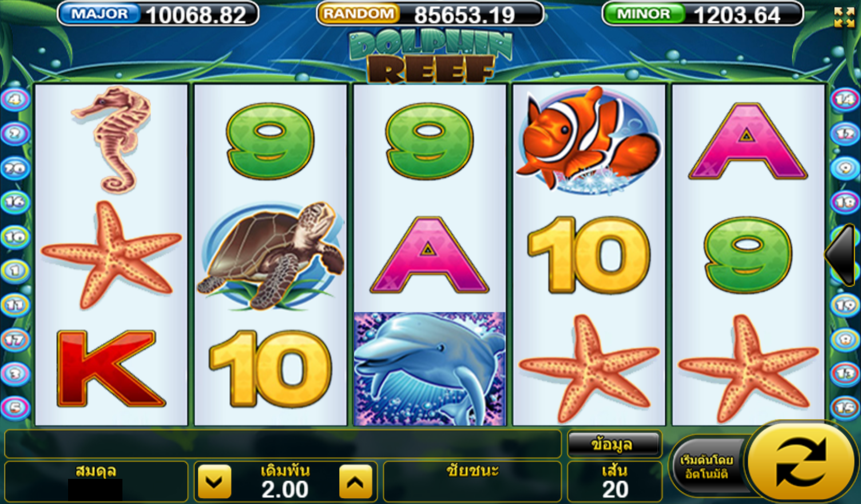Screen dimensions: 861x504
Task: Select payline 15 marker on right
Action: click(x=845, y=408)
